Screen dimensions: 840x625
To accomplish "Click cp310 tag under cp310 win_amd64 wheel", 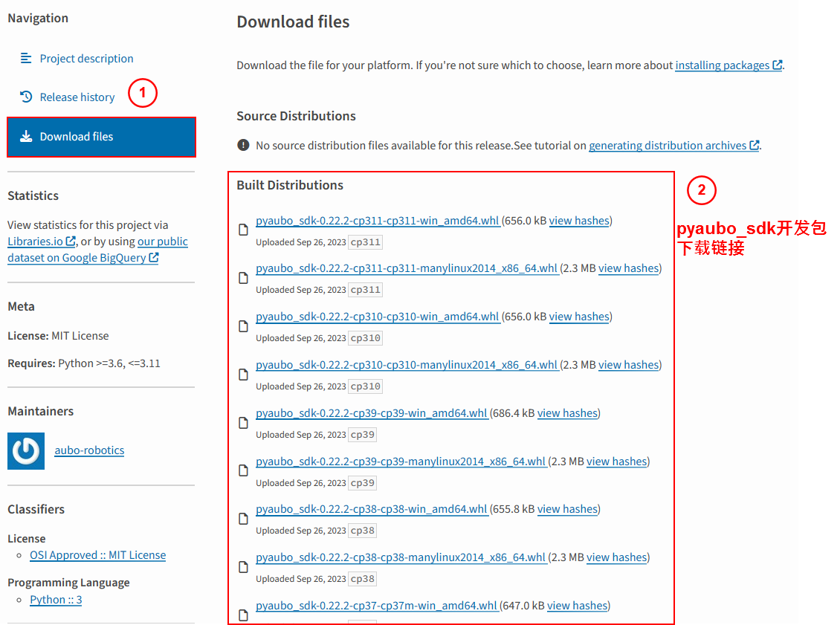I will (x=365, y=338).
